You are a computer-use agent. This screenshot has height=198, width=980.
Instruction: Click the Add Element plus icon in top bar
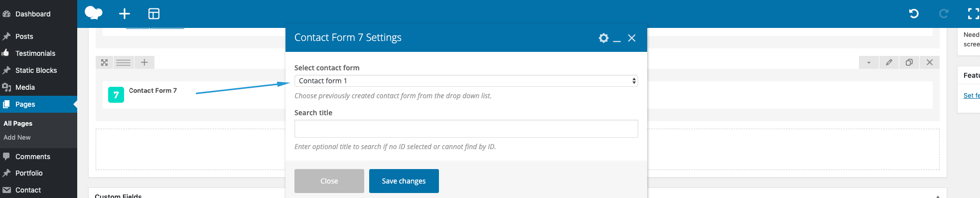(x=125, y=13)
